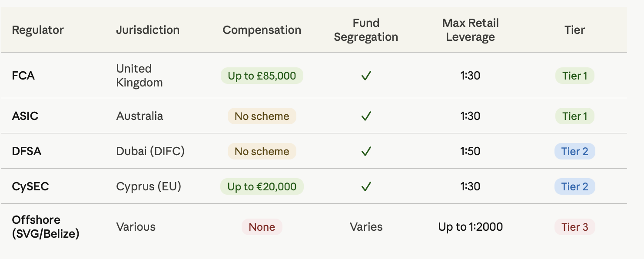
Task: Select the FCA Tier 1 badge
Action: tap(574, 76)
